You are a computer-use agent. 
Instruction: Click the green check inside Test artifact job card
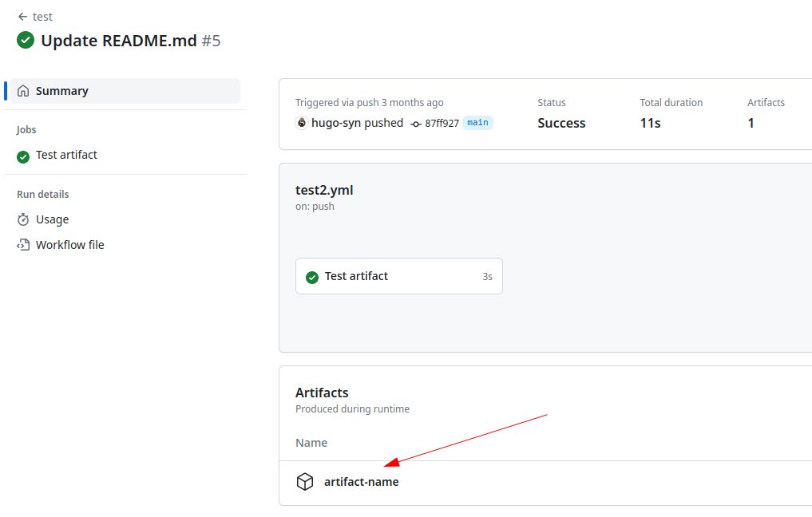(311, 278)
